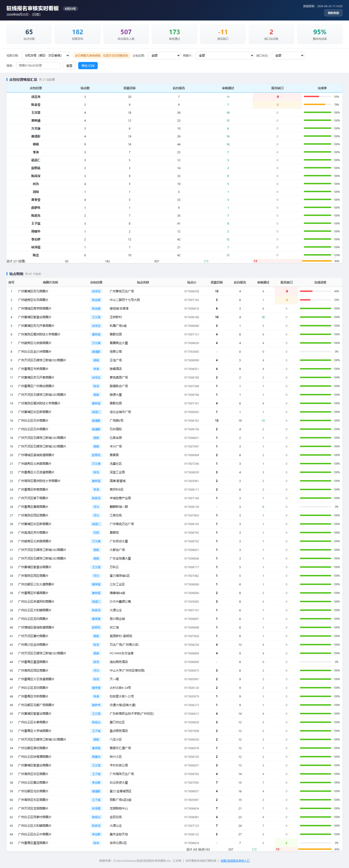Select the 审核通过 173 summary card
The width and height of the screenshot is (349, 868).
coord(174,34)
